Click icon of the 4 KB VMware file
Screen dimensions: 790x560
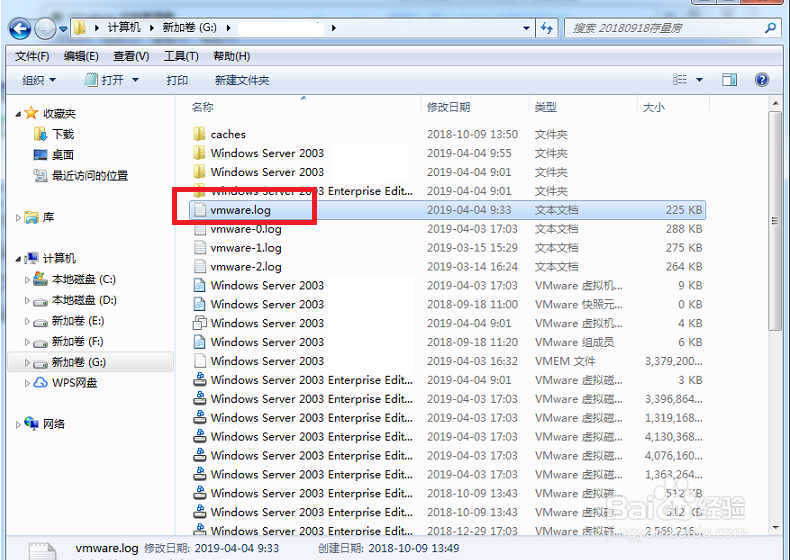200,323
